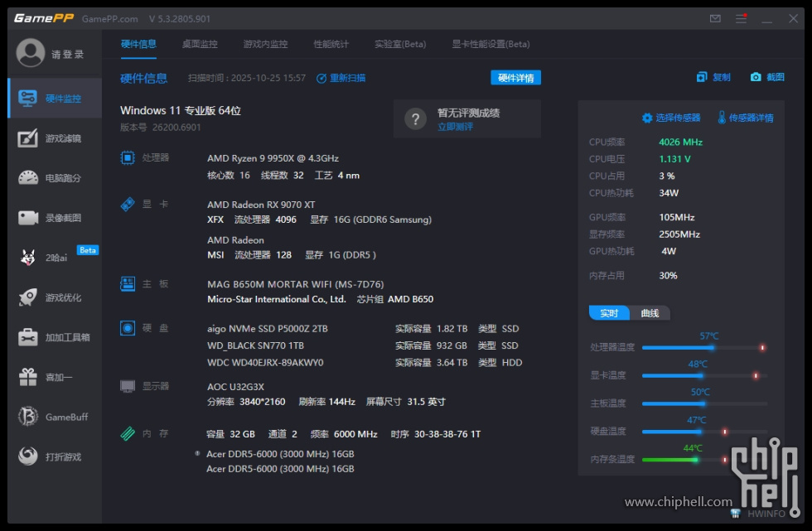Open 电脑跑分 benchmark from the sidebar
812x531 pixels.
[x=54, y=178]
